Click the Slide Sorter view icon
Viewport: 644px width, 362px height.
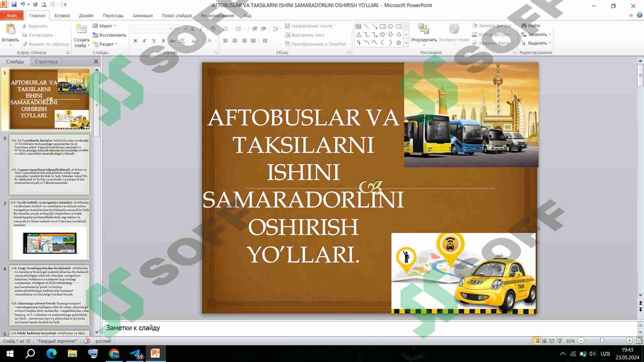[544, 341]
